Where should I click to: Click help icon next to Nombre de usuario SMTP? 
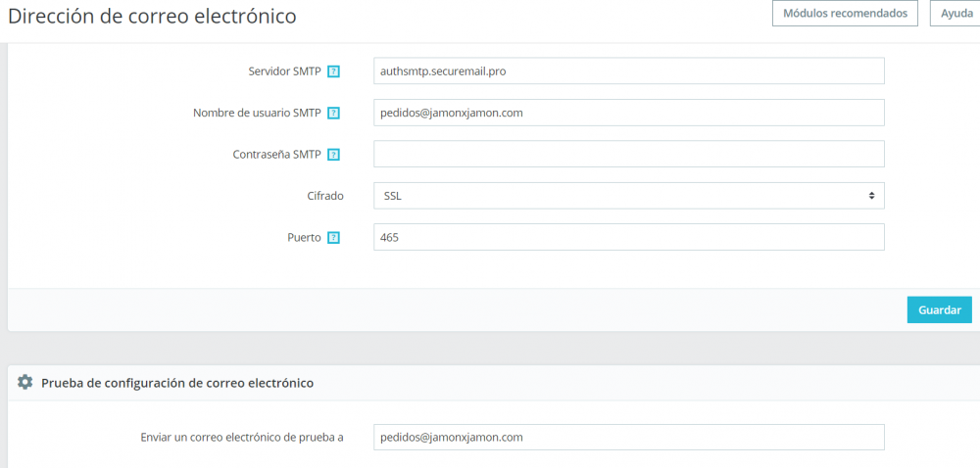(x=334, y=113)
